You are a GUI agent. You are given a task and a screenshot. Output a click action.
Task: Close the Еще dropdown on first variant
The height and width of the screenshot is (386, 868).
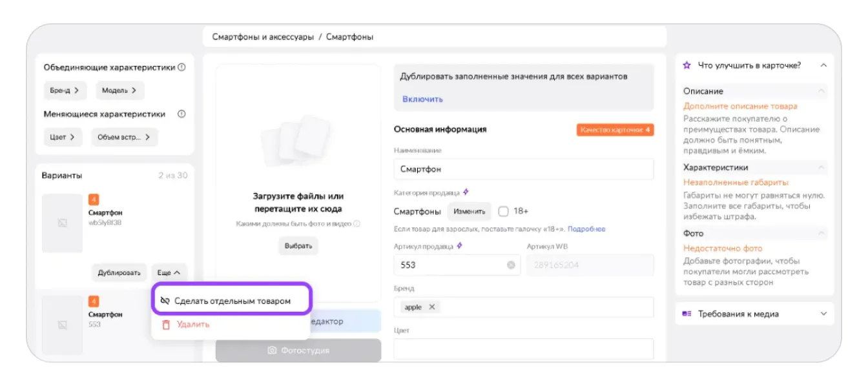[172, 272]
